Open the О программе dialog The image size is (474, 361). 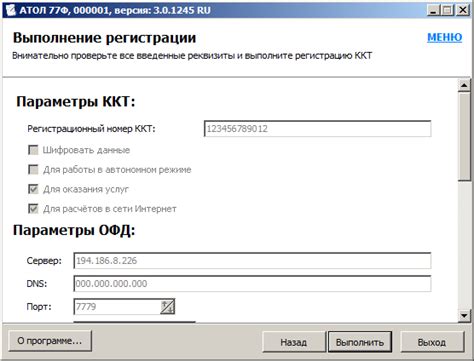point(50,341)
